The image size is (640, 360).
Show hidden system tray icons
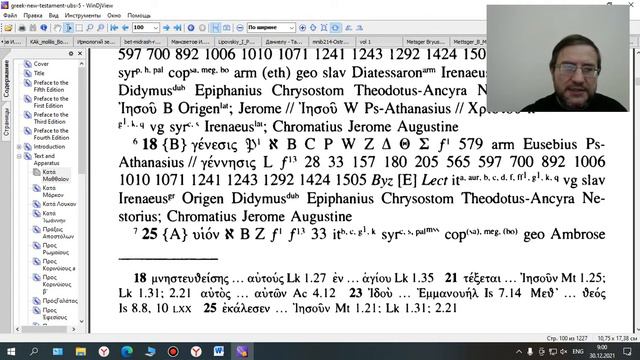tap(519, 351)
